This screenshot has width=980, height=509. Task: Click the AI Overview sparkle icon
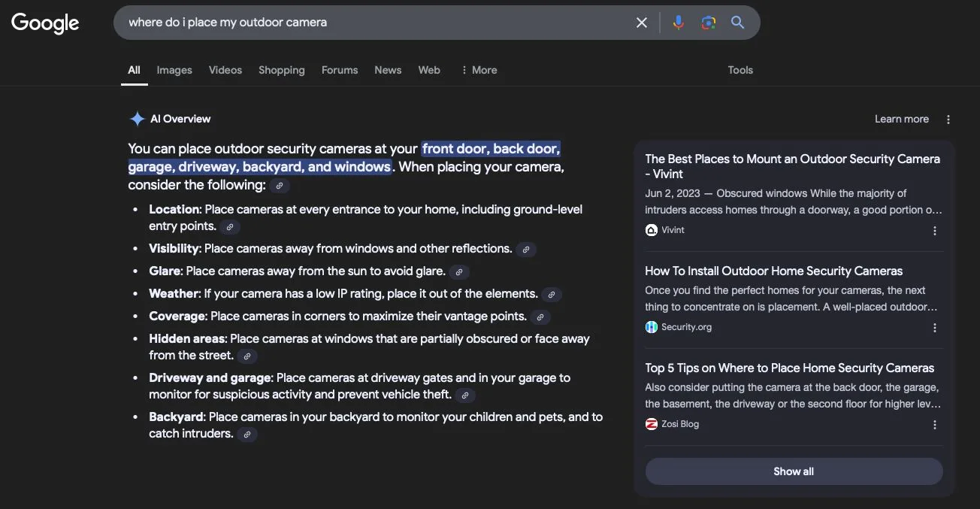(137, 118)
